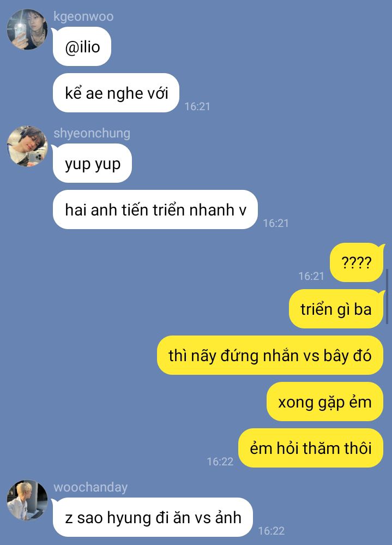
Task: Tap the woochanday username label
Action: pos(91,487)
